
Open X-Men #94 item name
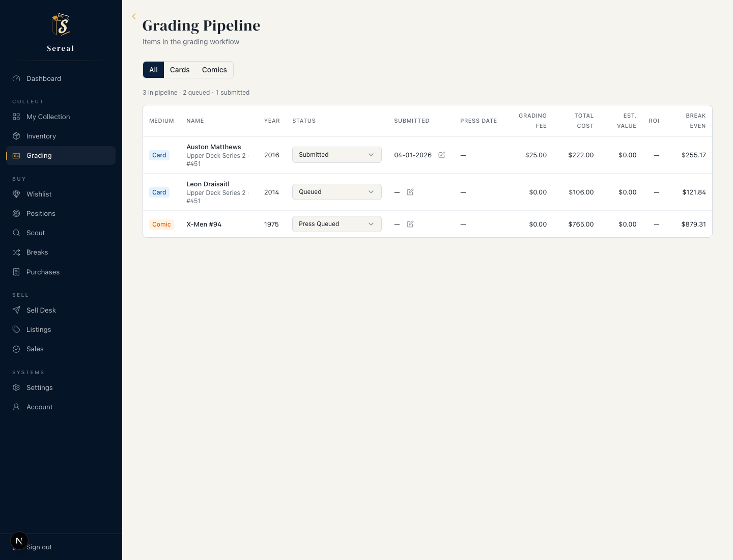point(204,224)
